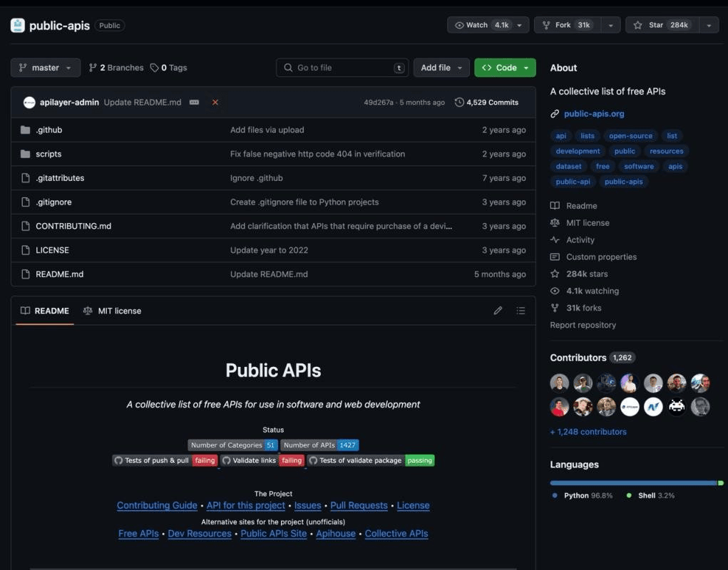Click the Python language bar segment
Screen dimensions: 728x570
(x=627, y=482)
